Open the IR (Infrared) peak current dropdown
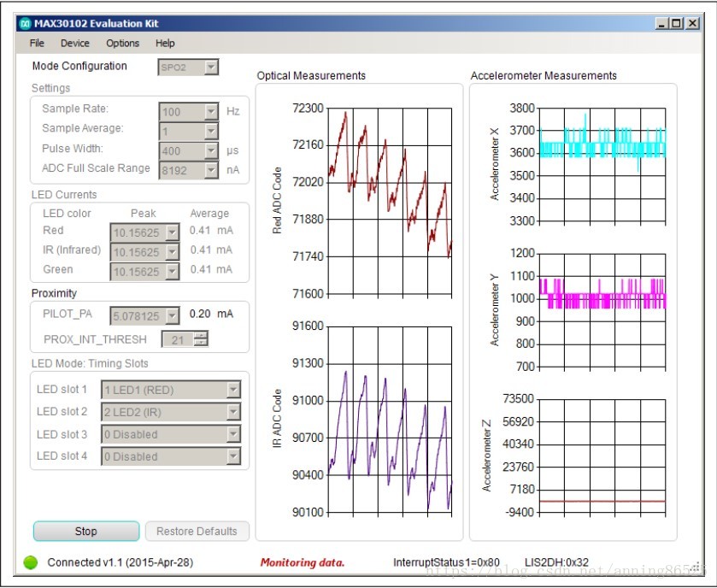717x588 pixels. 172,252
